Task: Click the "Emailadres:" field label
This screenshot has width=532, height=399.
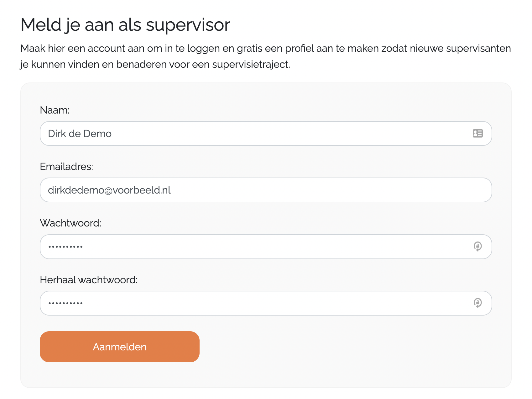Action: click(x=66, y=167)
